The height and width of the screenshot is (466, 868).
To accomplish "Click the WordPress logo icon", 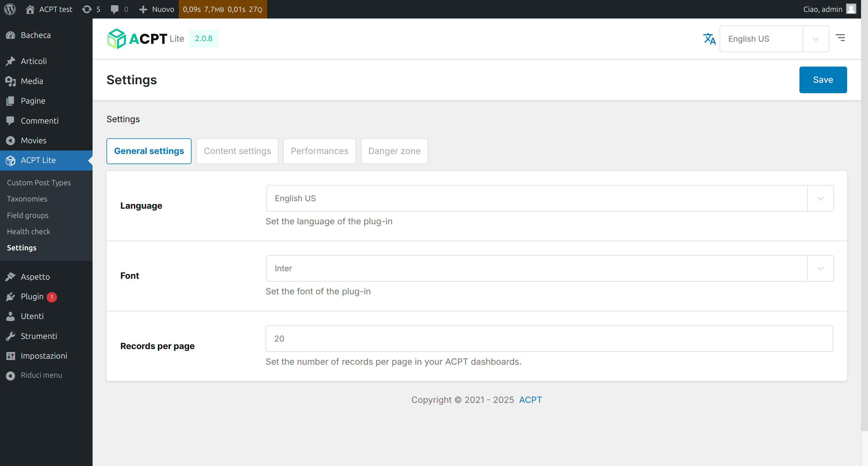I will (10, 9).
